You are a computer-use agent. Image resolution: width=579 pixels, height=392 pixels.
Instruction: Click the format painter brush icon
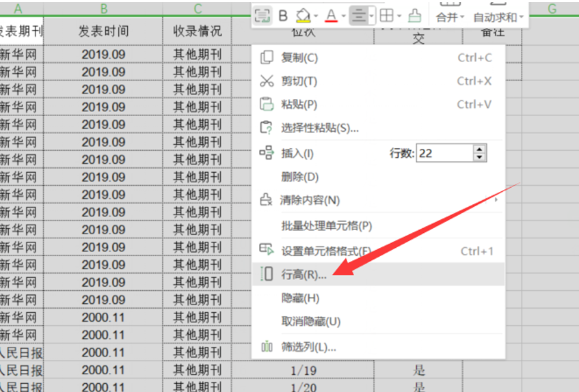pyautogui.click(x=415, y=16)
